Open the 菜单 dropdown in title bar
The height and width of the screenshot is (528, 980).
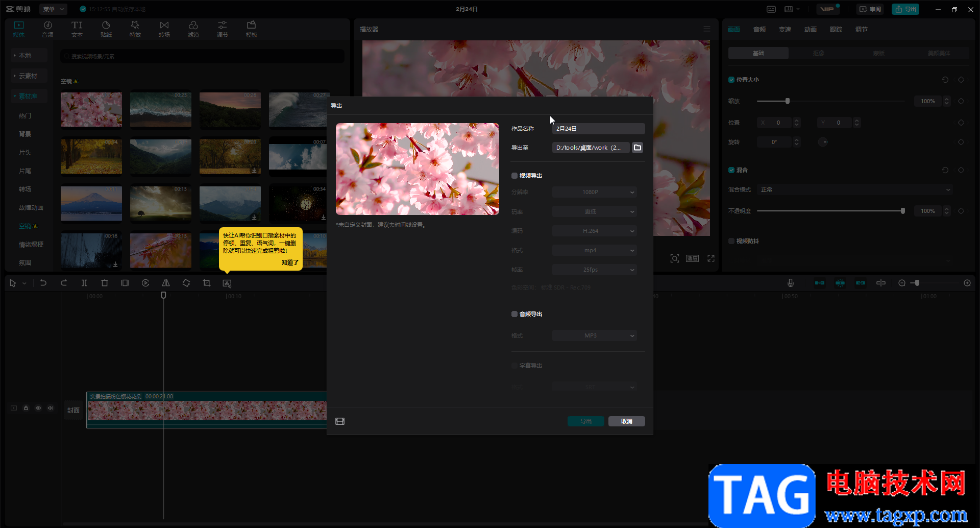[x=54, y=9]
